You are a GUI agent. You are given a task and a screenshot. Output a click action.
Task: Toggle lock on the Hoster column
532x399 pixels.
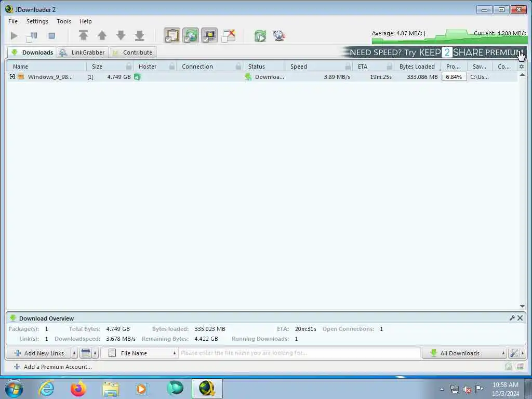[172, 66]
